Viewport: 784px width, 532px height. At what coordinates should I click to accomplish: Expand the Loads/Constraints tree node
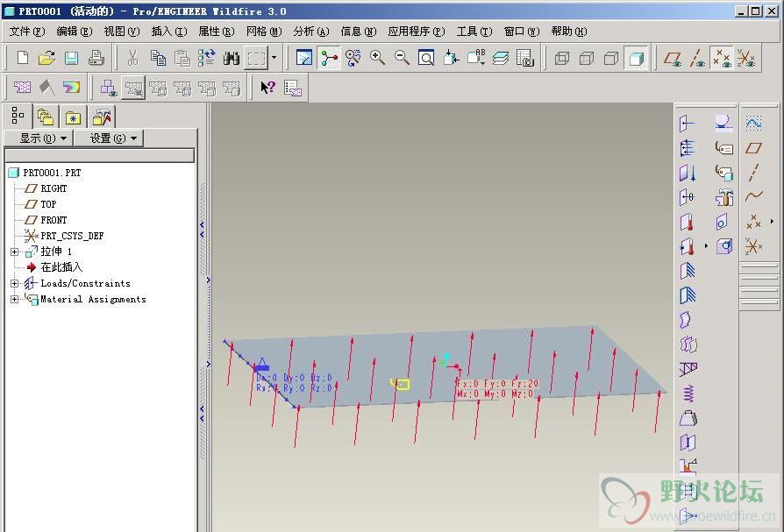15,283
